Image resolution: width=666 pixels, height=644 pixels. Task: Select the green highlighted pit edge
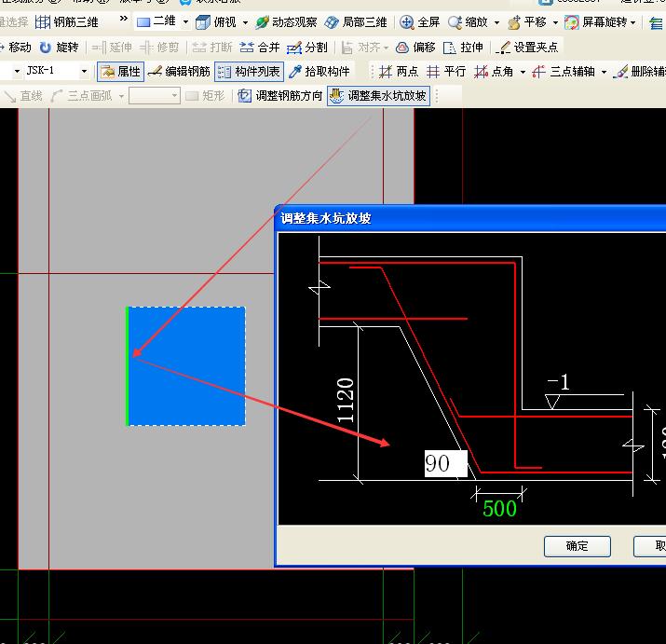(127, 366)
